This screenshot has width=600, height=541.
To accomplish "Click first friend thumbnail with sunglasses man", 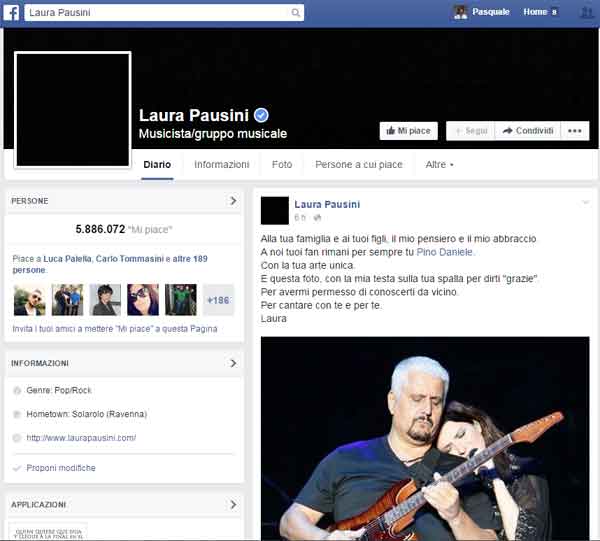I will coord(29,300).
